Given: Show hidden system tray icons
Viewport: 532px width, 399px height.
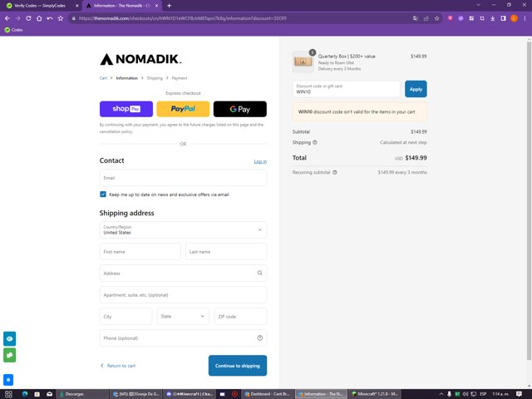Looking at the screenshot, I should click(441, 394).
